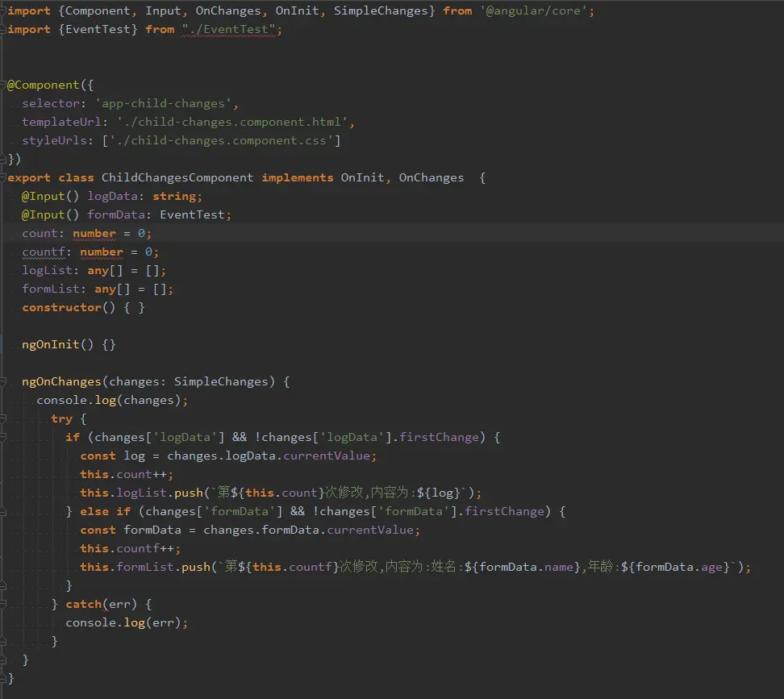This screenshot has height=699, width=784.
Task: Collapse the @Component decorator fold marker
Action: (3, 85)
